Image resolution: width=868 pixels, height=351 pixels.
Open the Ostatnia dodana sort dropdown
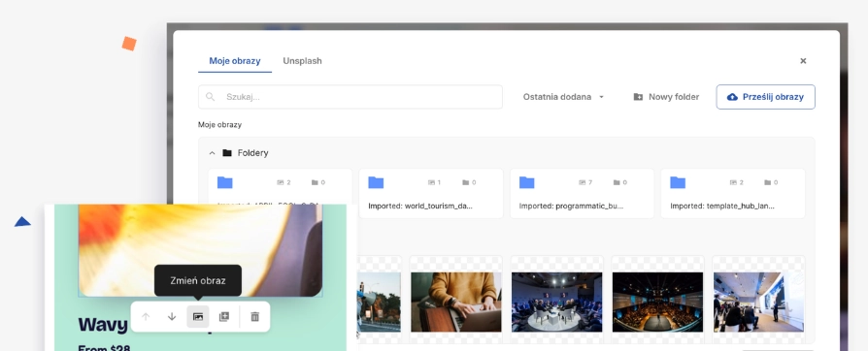tap(563, 97)
